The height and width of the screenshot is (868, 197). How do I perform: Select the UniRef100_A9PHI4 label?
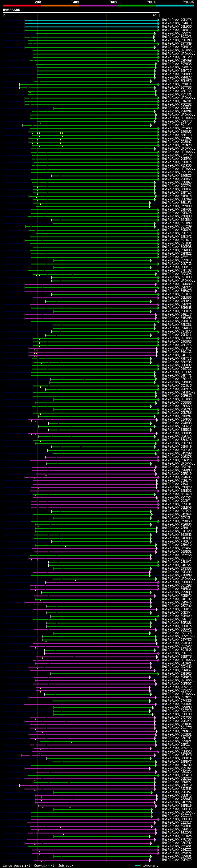pos(177,321)
